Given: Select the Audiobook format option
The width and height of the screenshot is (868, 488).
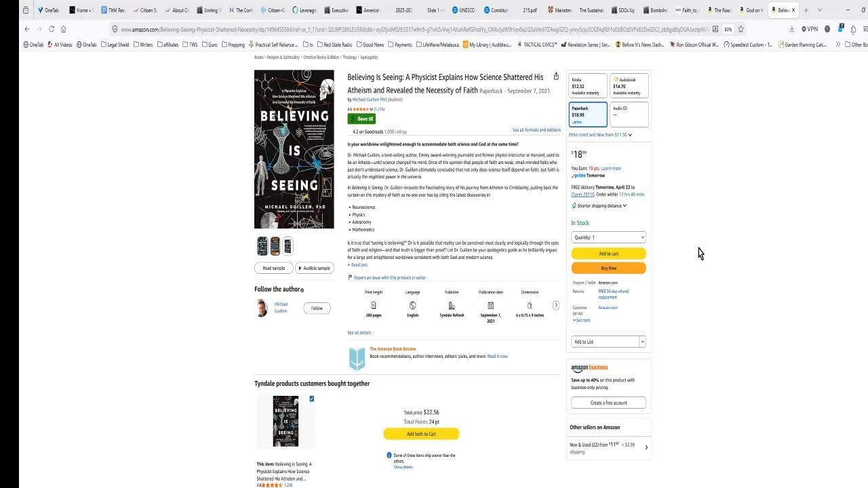Looking at the screenshot, I should coord(629,86).
